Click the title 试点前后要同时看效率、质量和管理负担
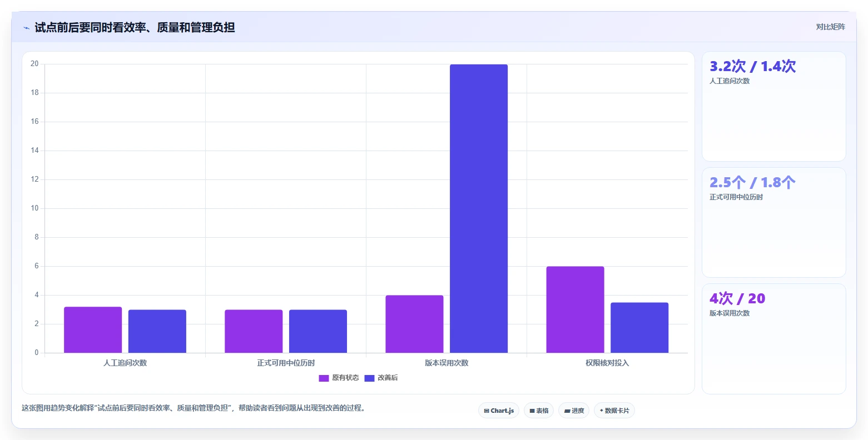Screen dimensions: 868x440 click(135, 27)
